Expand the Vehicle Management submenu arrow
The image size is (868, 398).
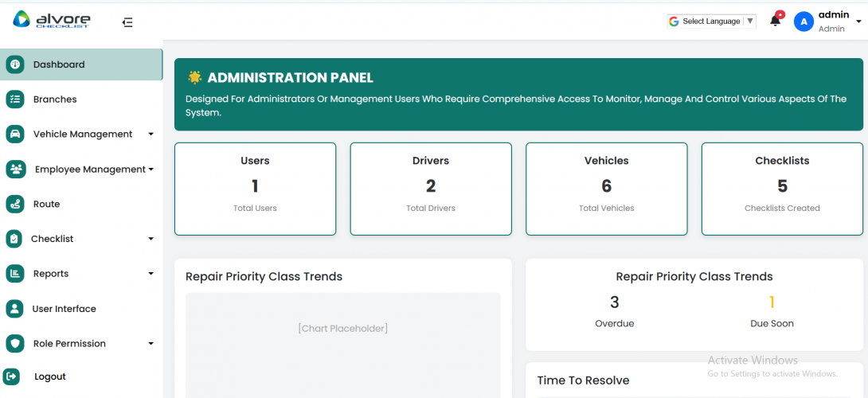(151, 134)
